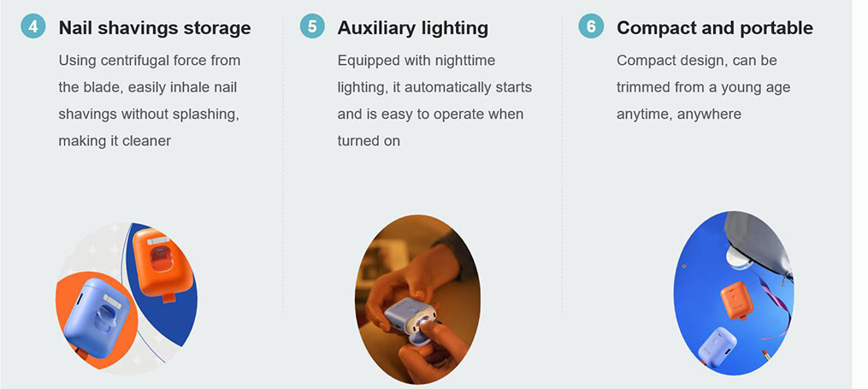Click the "Auxiliary lighting" heading
This screenshot has height=389, width=868.
[413, 27]
